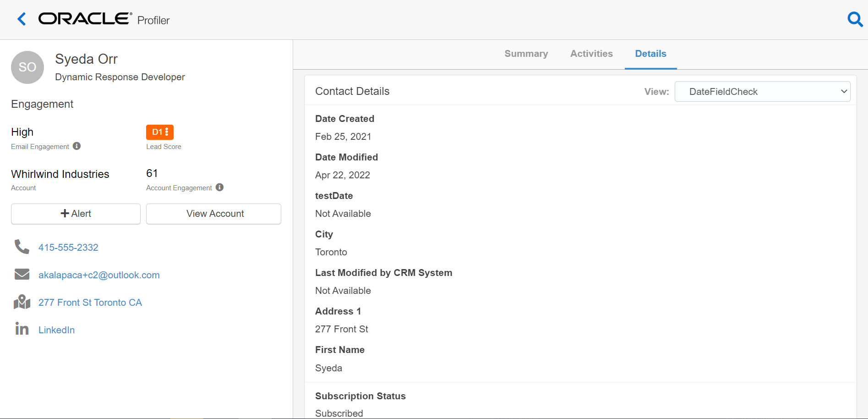868x419 pixels.
Task: Click the +Alert button
Action: [x=75, y=214]
